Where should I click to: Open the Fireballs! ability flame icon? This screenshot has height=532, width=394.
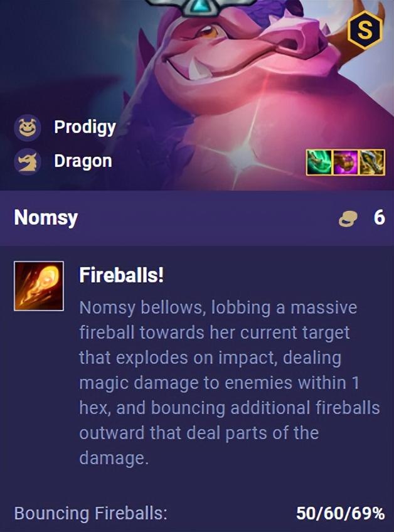point(39,285)
